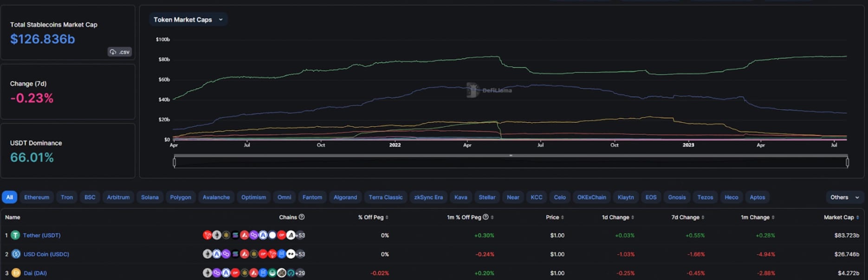This screenshot has height=280, width=868.
Task: Show stablecoins on Near chain
Action: coord(513,197)
